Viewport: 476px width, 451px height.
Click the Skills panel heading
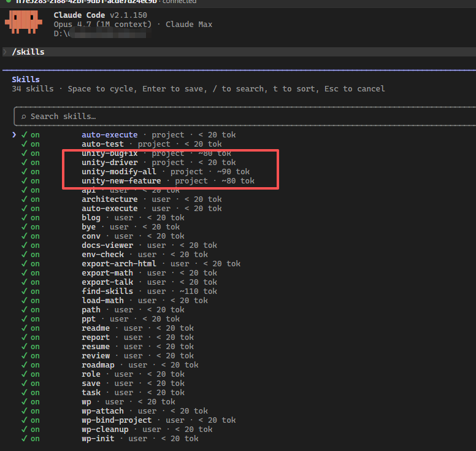tap(26, 80)
